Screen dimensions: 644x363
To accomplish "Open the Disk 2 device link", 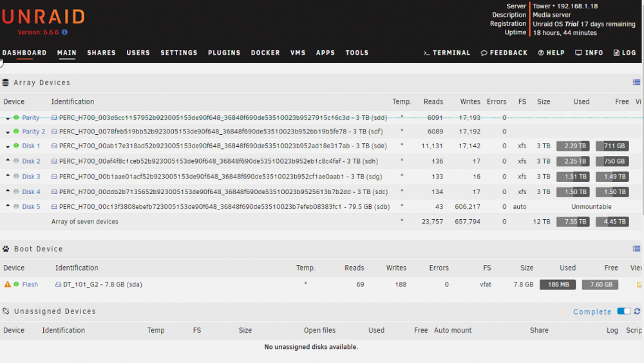I will (x=31, y=161).
